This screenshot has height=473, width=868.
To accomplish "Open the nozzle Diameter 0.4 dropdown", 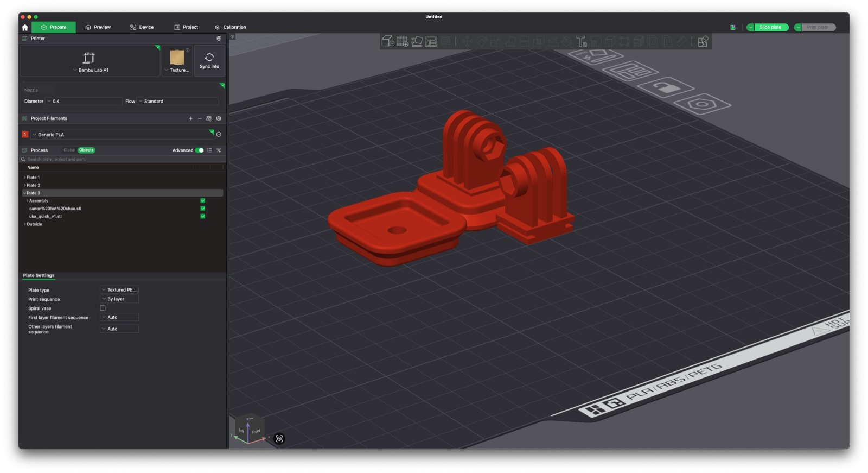I will (84, 101).
